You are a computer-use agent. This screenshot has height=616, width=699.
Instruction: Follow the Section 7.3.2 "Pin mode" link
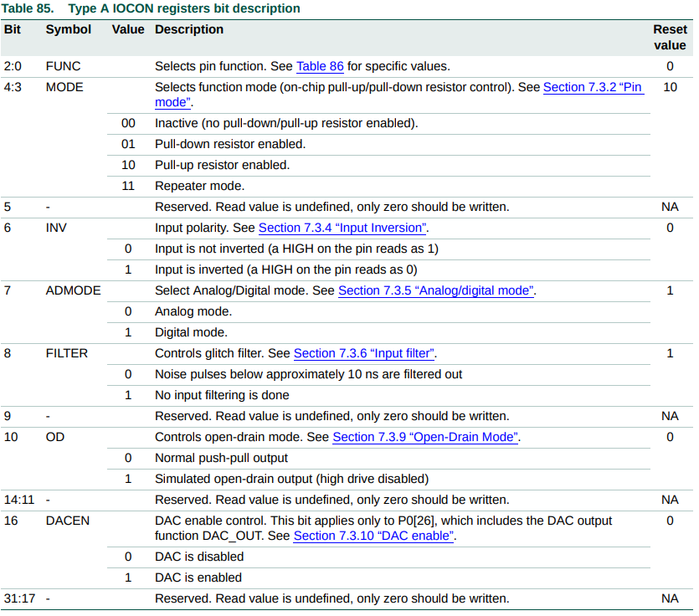(x=594, y=87)
